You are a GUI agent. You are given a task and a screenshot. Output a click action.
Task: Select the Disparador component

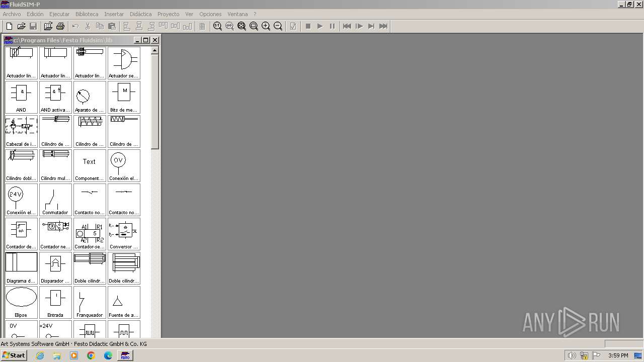tap(55, 268)
